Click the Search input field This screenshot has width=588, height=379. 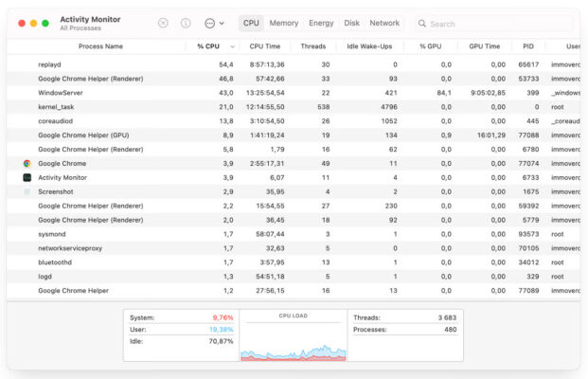(x=497, y=24)
